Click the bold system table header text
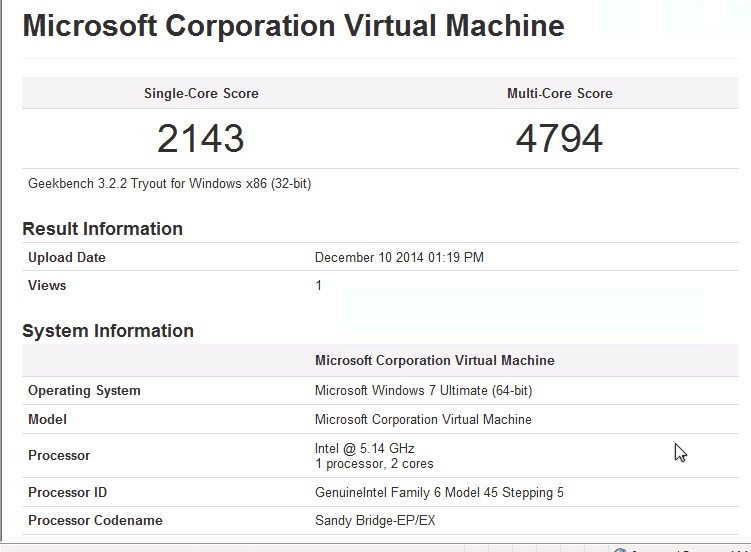 tap(434, 360)
